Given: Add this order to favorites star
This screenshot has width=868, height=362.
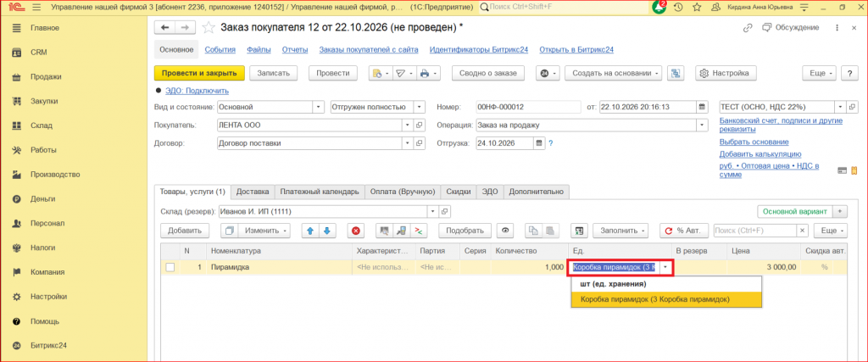Looking at the screenshot, I should click(209, 27).
